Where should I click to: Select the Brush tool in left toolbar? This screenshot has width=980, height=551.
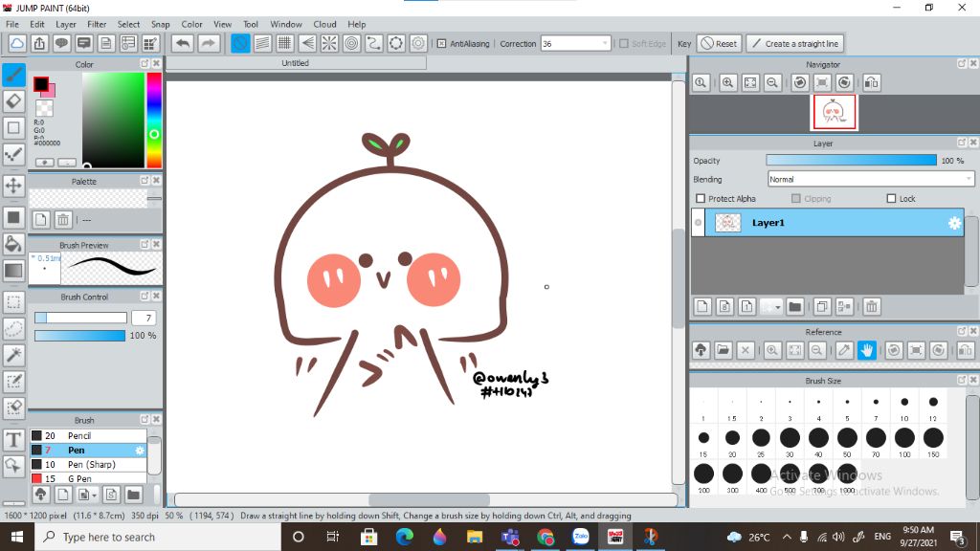pos(13,75)
